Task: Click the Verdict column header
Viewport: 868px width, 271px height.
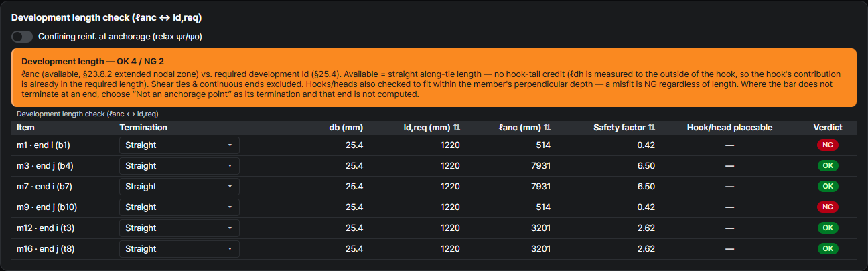Action: click(x=828, y=127)
